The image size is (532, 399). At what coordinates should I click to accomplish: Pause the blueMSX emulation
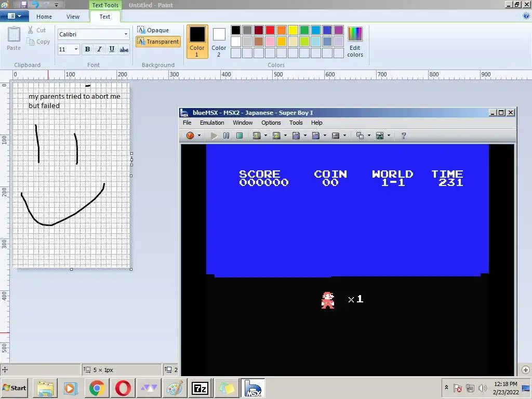coord(227,136)
